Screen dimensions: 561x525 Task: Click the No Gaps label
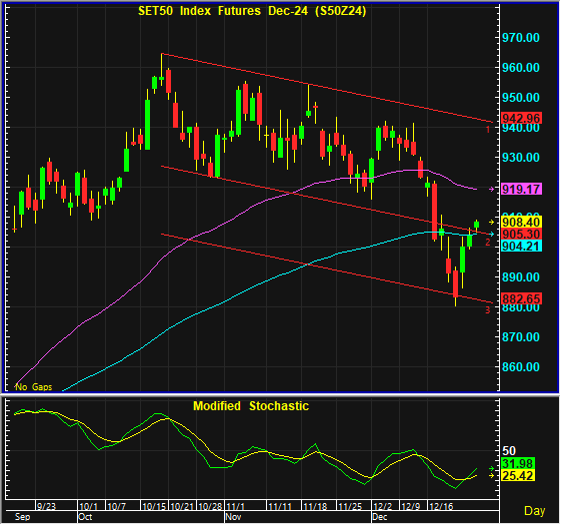click(34, 387)
